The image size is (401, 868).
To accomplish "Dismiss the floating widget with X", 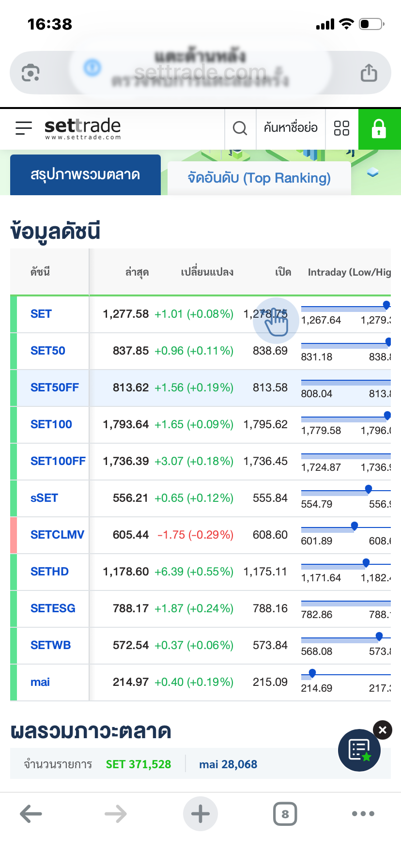I will [383, 730].
